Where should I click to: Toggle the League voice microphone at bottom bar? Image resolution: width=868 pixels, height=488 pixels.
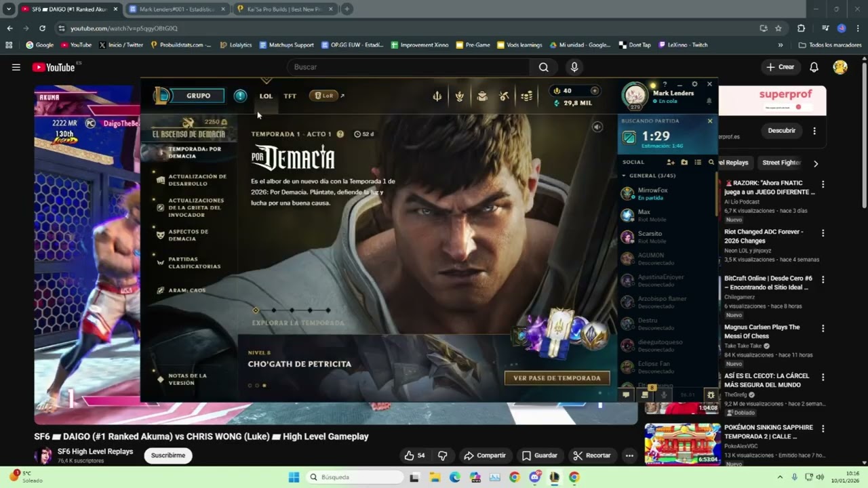point(664,394)
